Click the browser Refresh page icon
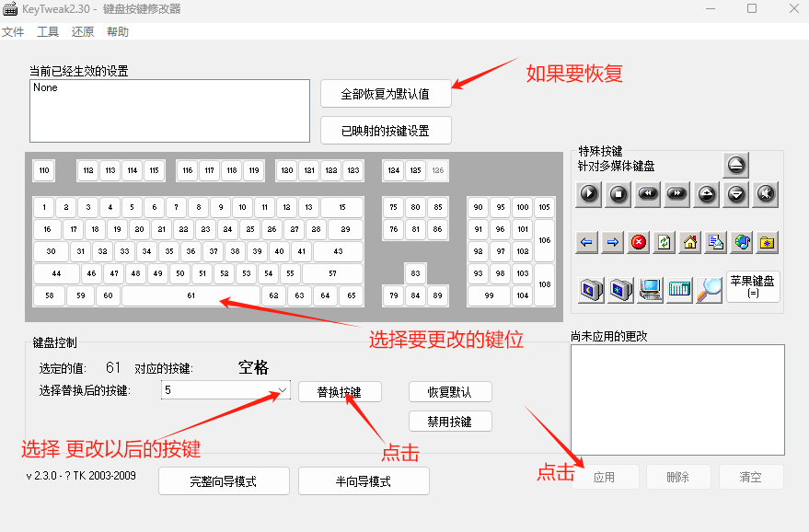Viewport: 809px width, 532px height. (x=664, y=242)
